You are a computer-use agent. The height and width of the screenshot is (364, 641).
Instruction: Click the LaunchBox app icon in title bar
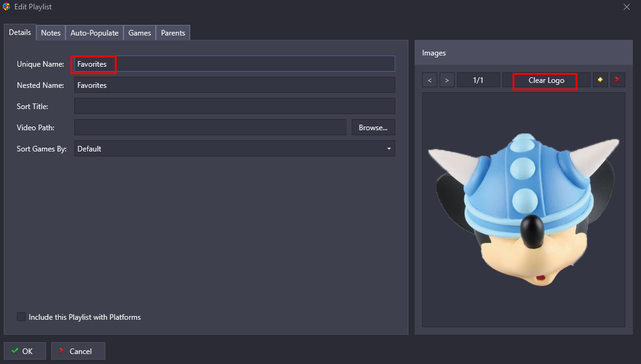click(x=6, y=6)
